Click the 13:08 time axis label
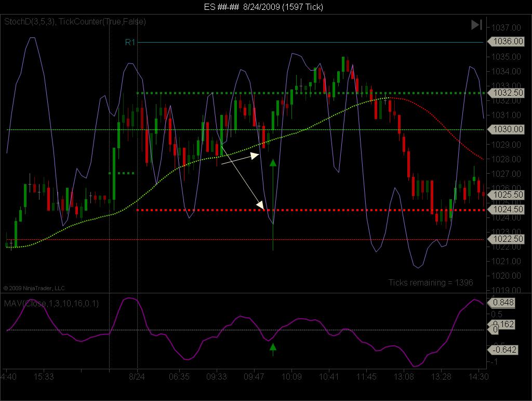Viewport: 532px width, 401px height. pos(404,377)
